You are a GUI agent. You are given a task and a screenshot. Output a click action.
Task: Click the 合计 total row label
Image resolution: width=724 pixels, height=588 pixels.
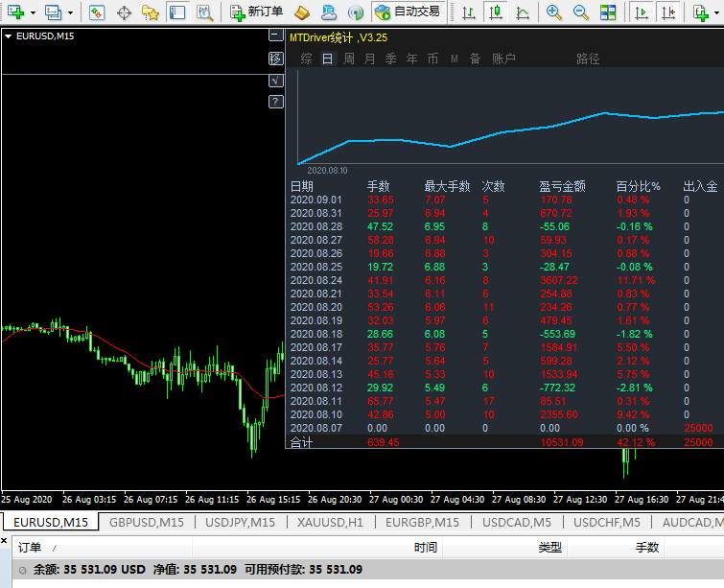coord(301,442)
